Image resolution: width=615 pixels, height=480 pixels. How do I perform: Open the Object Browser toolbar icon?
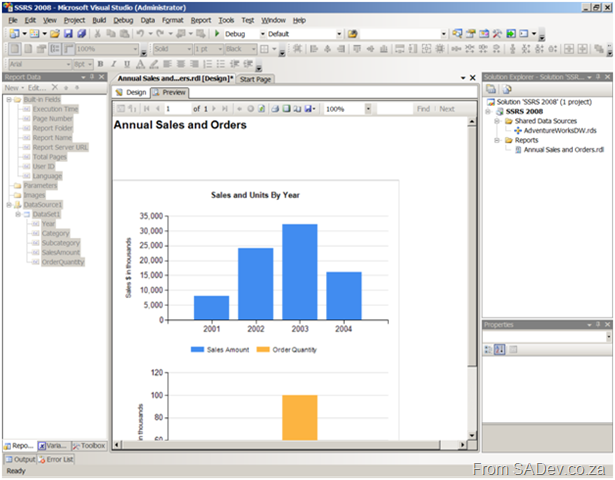(x=484, y=34)
